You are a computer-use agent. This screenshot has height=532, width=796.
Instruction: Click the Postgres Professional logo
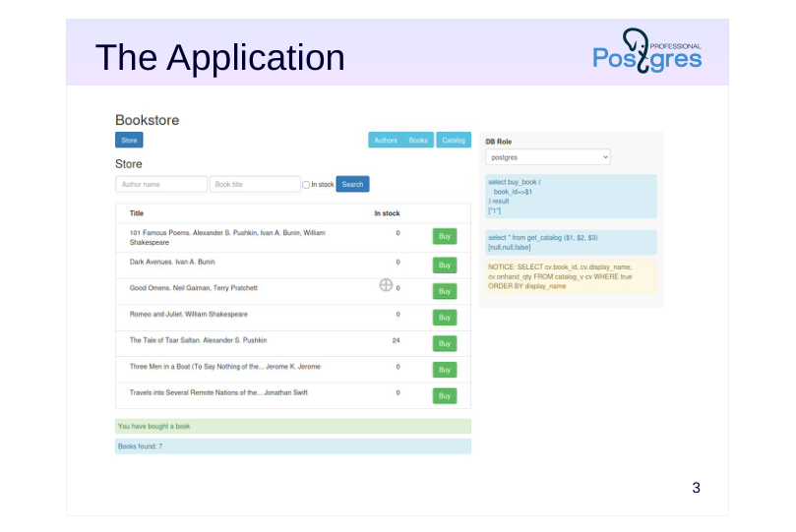pyautogui.click(x=647, y=51)
